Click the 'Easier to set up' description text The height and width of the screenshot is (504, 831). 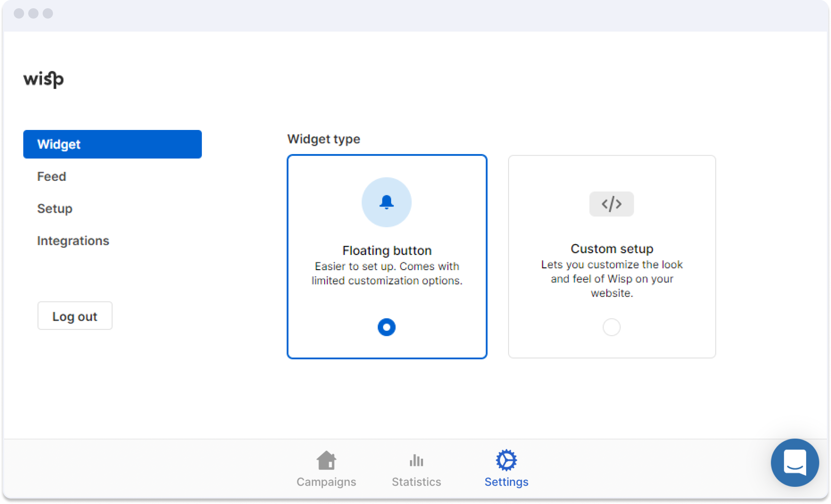(387, 273)
